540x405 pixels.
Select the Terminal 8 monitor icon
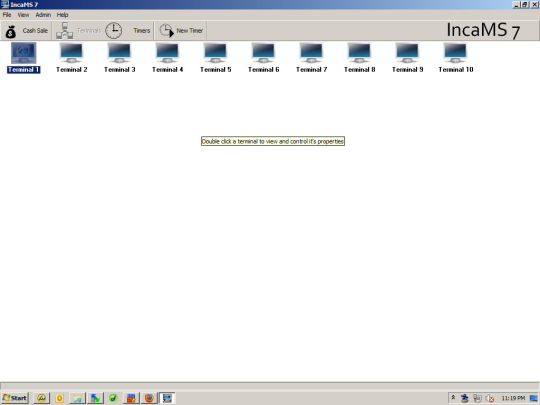point(359,53)
